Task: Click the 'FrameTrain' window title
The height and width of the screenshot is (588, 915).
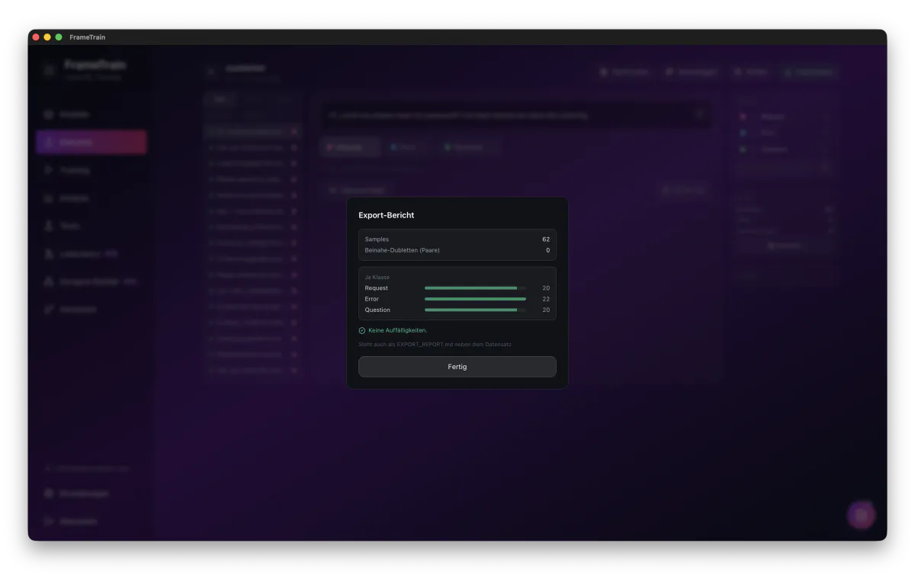Action: (88, 37)
